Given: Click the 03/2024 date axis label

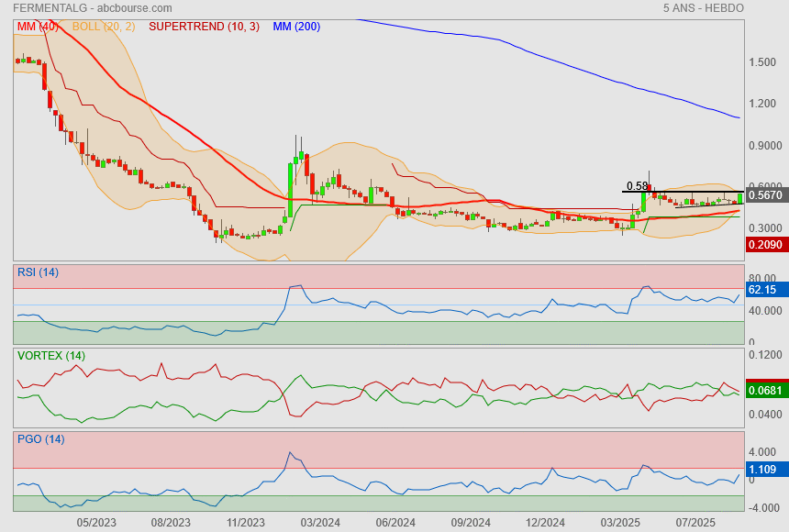Looking at the screenshot, I should click(320, 523).
